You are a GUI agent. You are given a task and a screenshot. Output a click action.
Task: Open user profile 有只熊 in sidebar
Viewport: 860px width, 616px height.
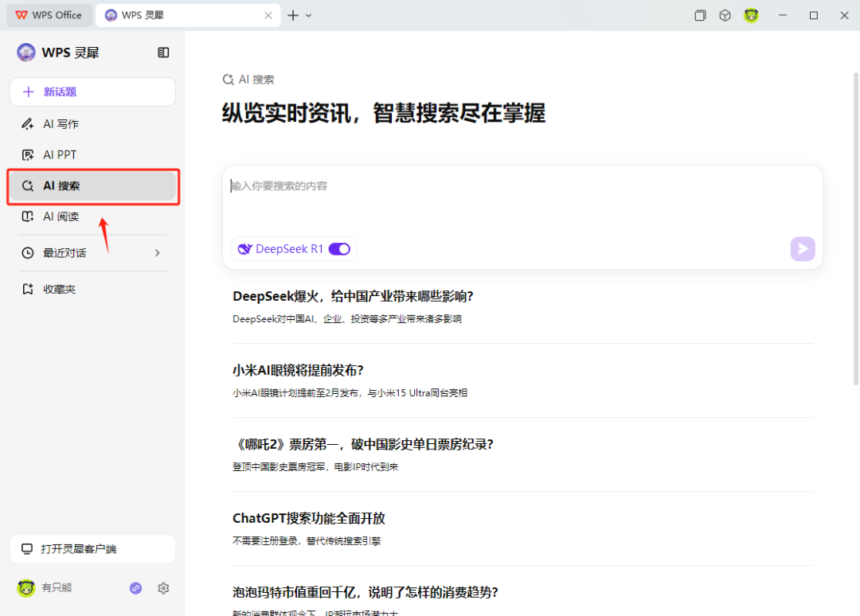[x=45, y=588]
